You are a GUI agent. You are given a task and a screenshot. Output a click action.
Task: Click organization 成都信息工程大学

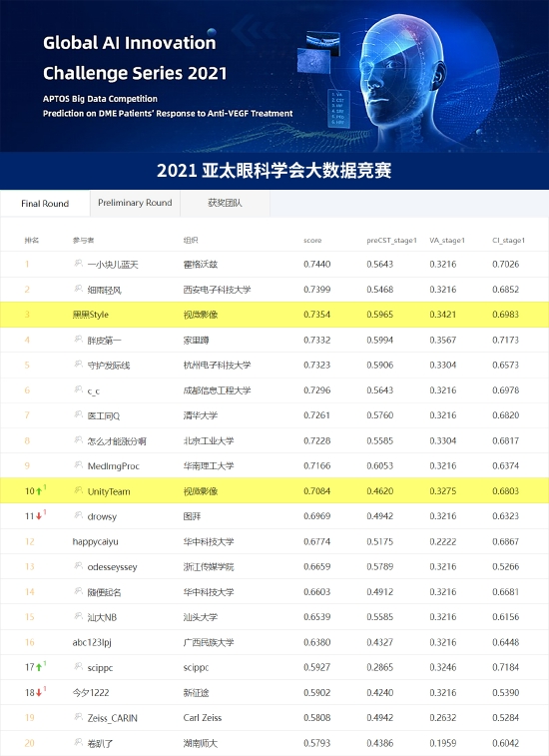coord(217,390)
